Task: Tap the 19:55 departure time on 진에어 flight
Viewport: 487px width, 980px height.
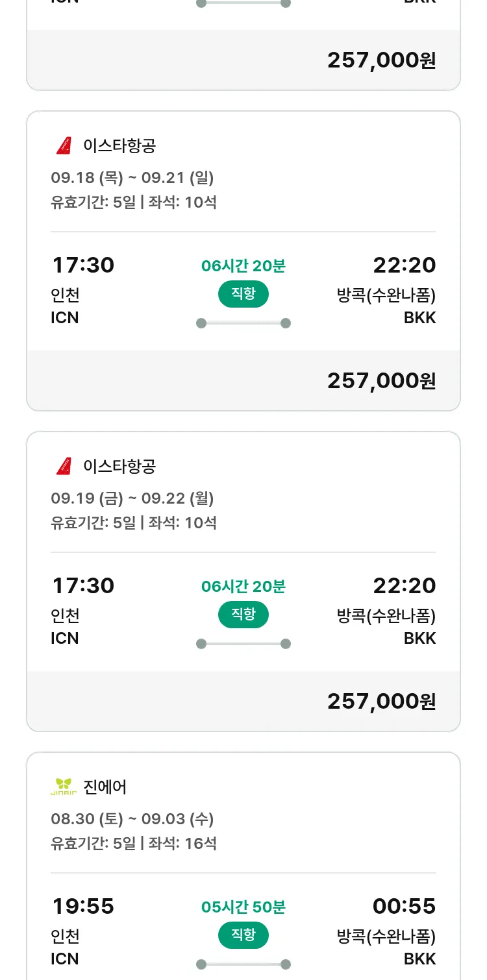Action: click(x=82, y=906)
